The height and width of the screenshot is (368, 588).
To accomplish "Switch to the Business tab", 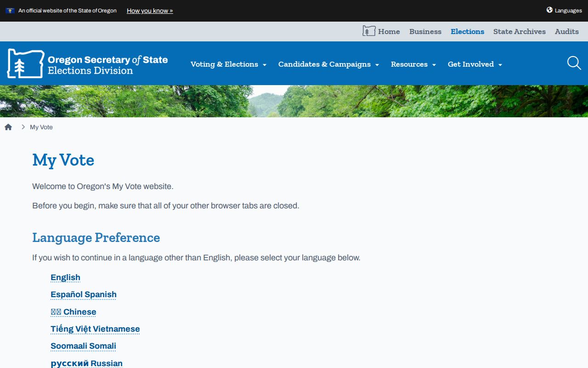I will coord(425,31).
